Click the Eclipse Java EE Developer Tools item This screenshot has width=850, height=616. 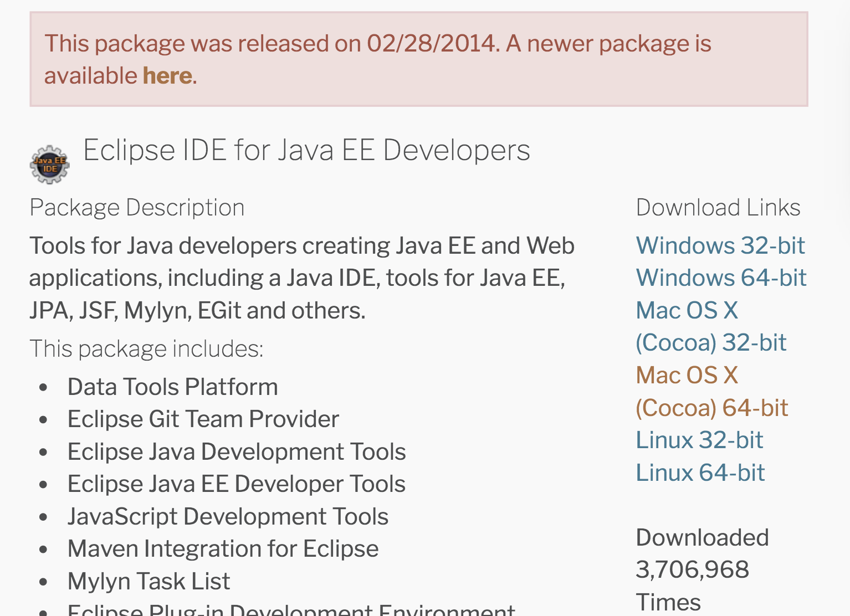click(x=237, y=484)
